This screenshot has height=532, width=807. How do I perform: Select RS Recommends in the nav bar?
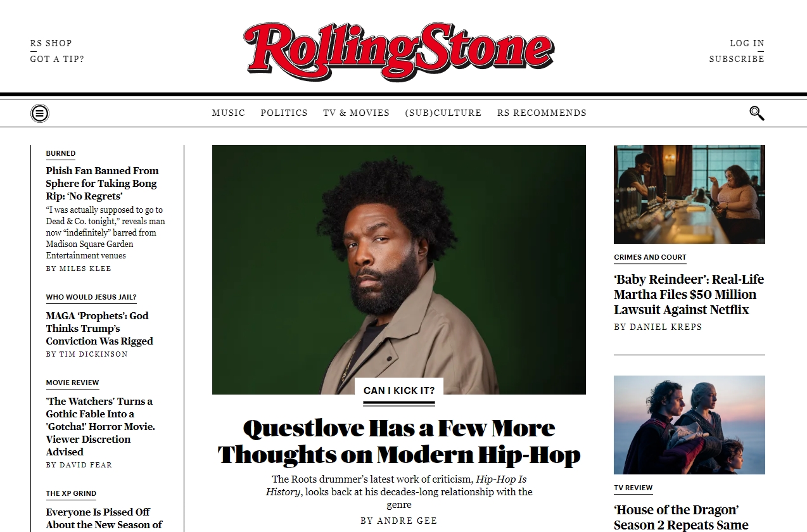[x=542, y=113]
